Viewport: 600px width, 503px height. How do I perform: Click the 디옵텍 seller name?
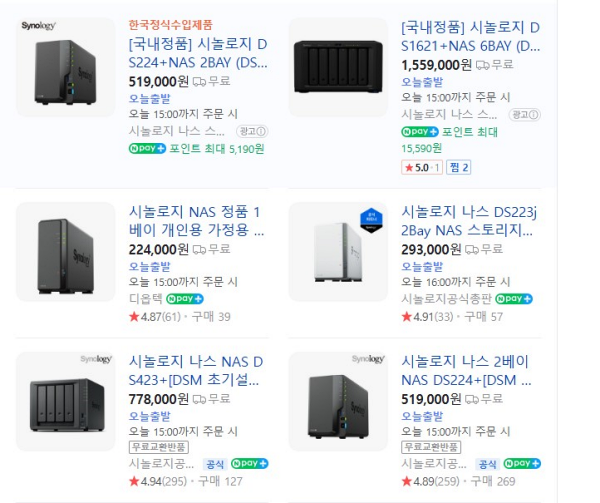pyautogui.click(x=146, y=299)
